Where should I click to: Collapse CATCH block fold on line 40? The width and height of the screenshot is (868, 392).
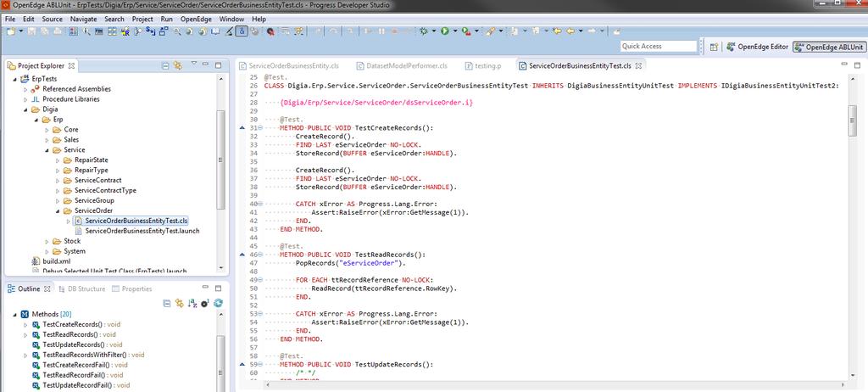tap(260, 204)
